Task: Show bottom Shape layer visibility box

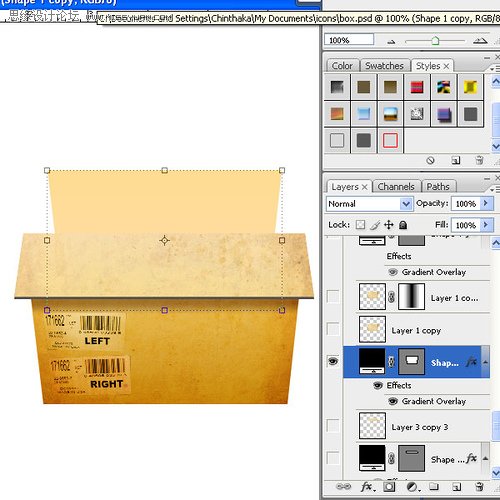Action: click(333, 458)
